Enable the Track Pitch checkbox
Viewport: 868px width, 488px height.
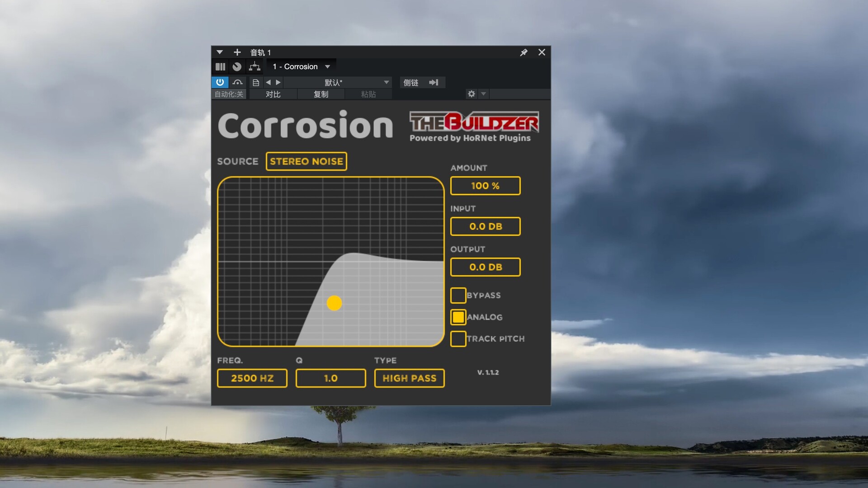458,338
